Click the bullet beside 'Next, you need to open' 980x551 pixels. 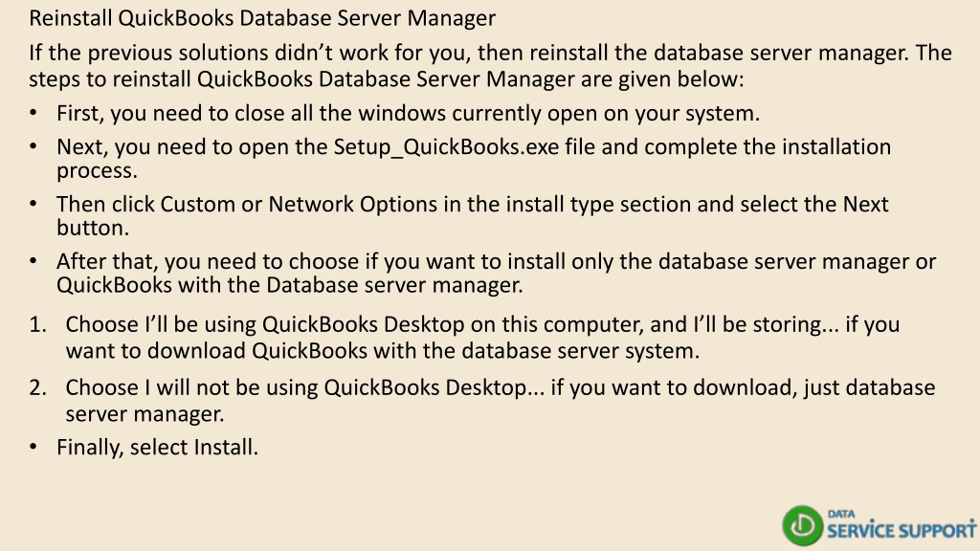point(33,146)
